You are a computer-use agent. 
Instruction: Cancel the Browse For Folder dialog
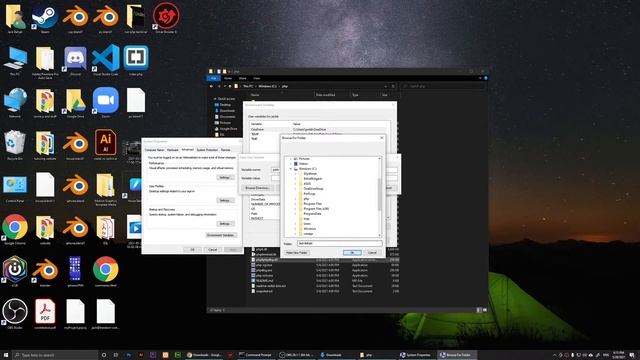tap(372, 253)
